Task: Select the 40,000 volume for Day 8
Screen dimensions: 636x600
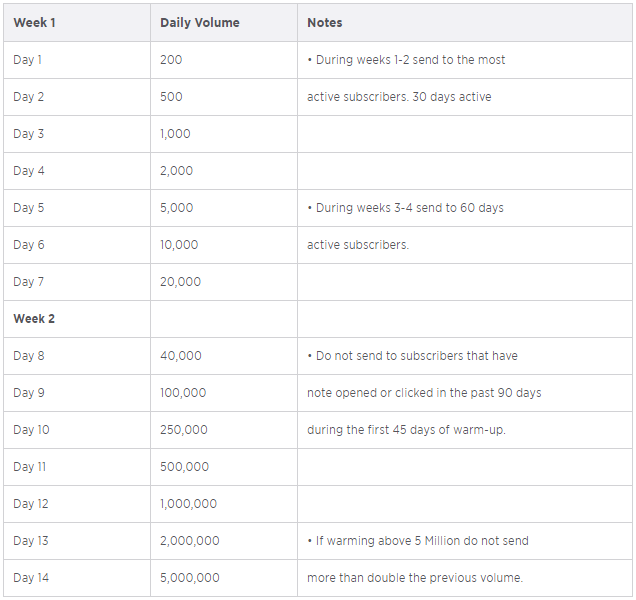Action: click(180, 356)
